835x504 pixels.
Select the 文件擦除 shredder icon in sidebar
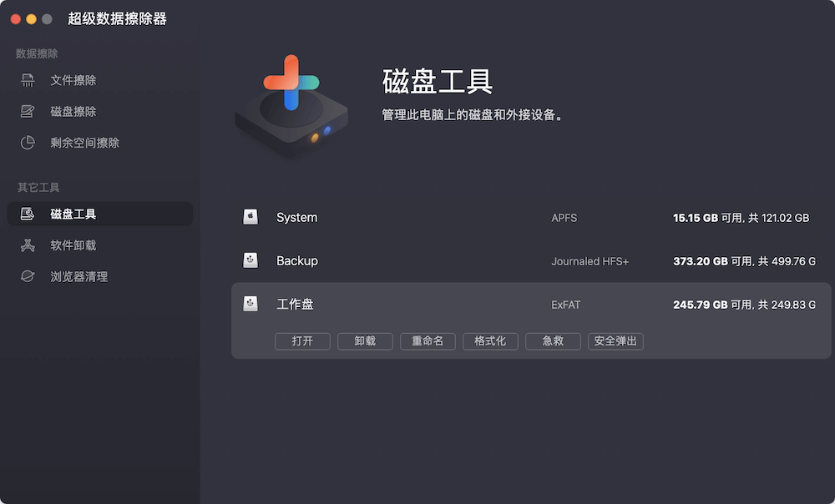pos(27,79)
